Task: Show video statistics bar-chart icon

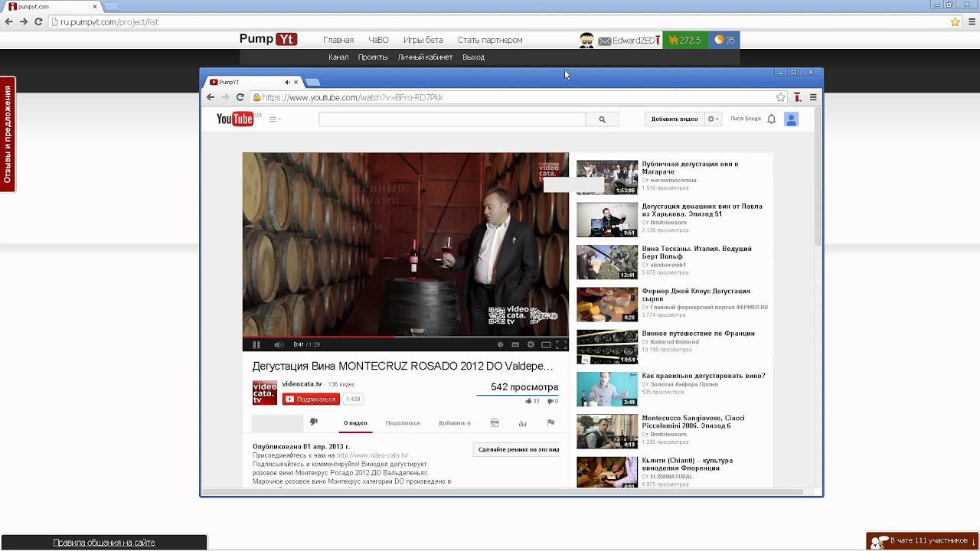Action: click(522, 422)
